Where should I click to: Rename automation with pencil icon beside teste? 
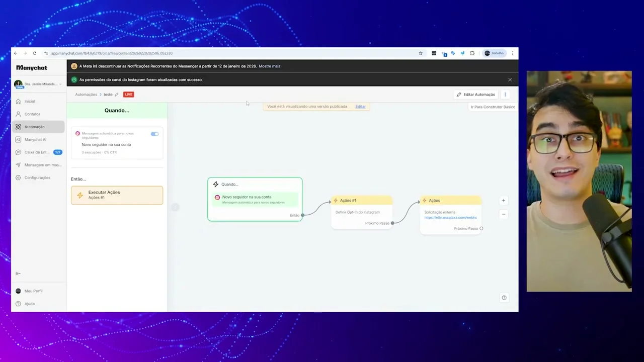click(117, 95)
